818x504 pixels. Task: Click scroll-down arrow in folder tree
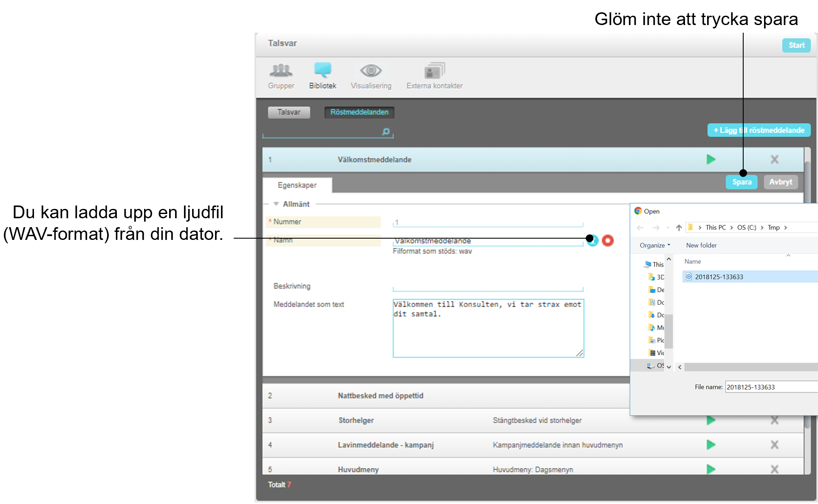[x=669, y=367]
